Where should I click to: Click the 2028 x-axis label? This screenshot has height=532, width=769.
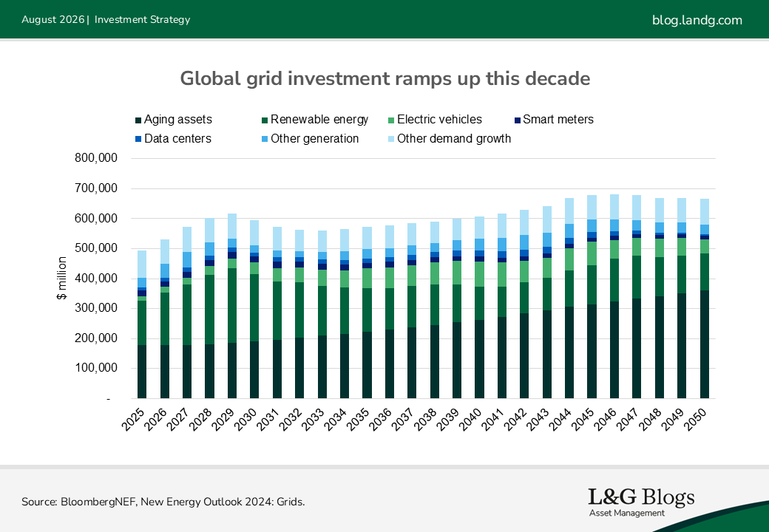(200, 420)
